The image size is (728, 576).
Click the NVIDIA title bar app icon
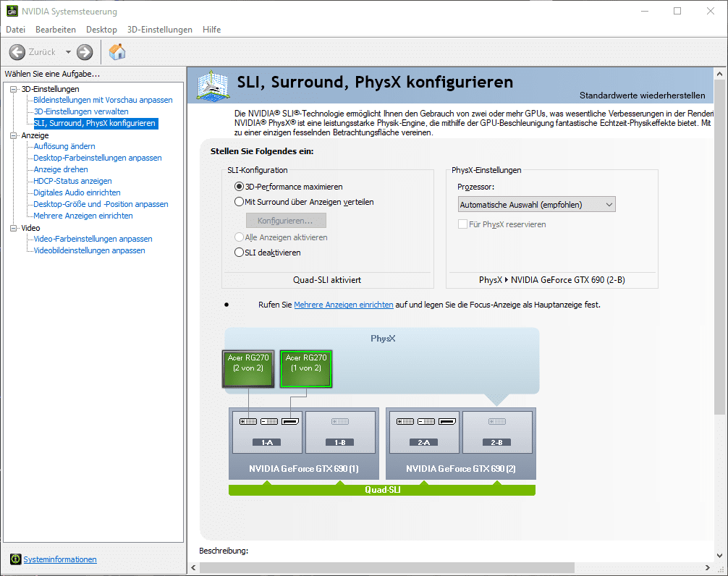coord(12,11)
